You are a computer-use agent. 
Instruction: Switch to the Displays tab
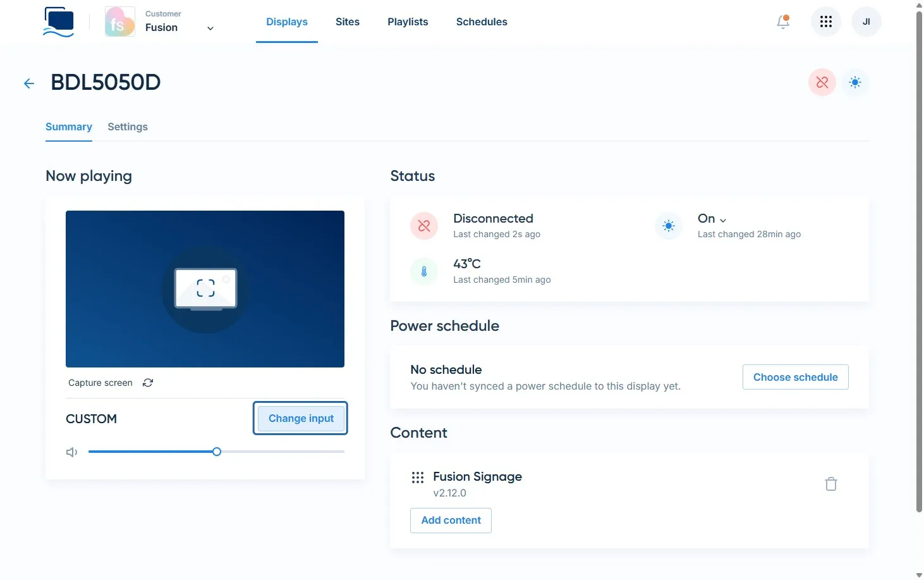coord(287,22)
